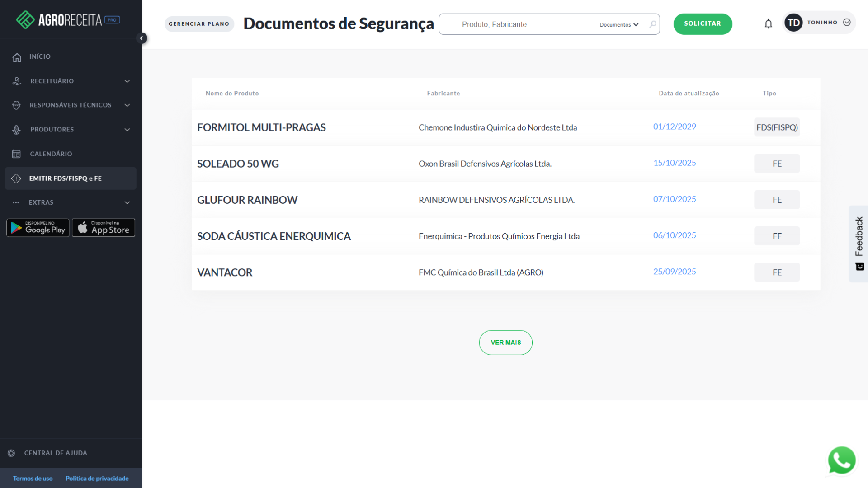Collapse the sidebar with the arrow toggle

pyautogui.click(x=142, y=38)
